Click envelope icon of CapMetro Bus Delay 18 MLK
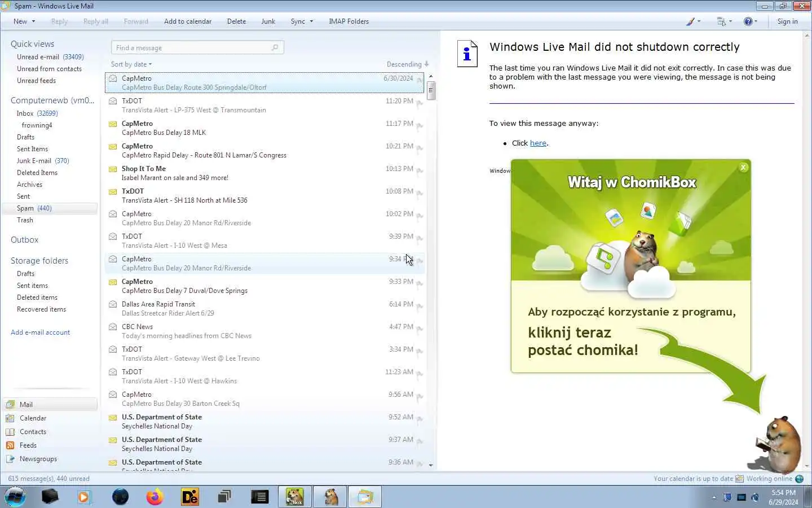 113,124
